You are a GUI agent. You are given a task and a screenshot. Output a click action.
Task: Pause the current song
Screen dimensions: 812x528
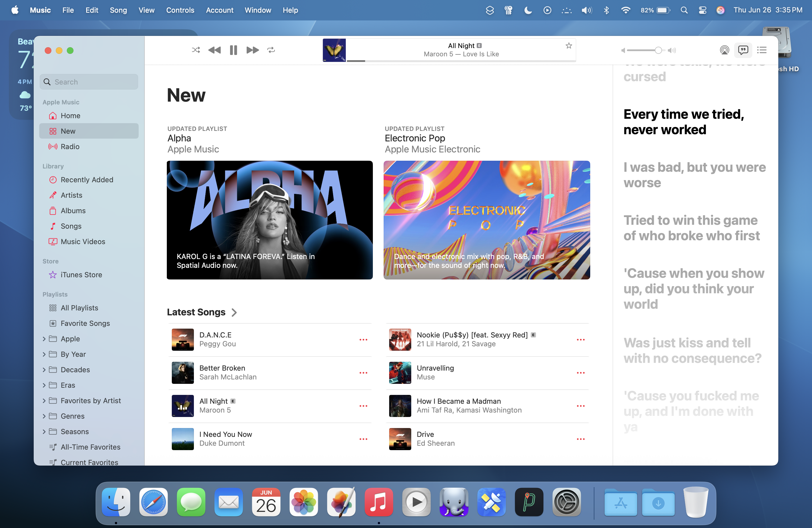[x=233, y=50]
